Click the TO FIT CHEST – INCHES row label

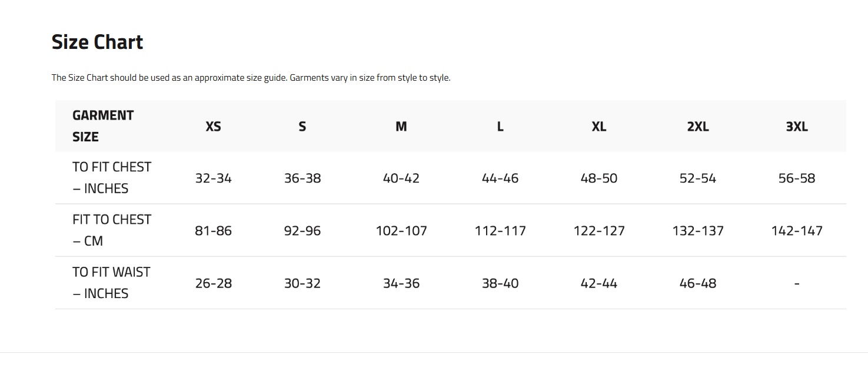click(x=112, y=178)
